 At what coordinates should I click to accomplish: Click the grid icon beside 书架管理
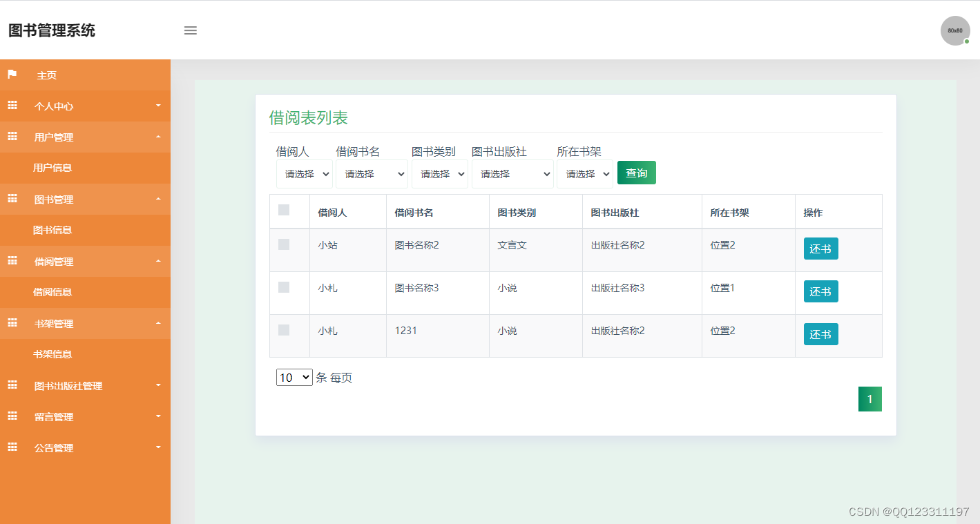click(x=12, y=323)
